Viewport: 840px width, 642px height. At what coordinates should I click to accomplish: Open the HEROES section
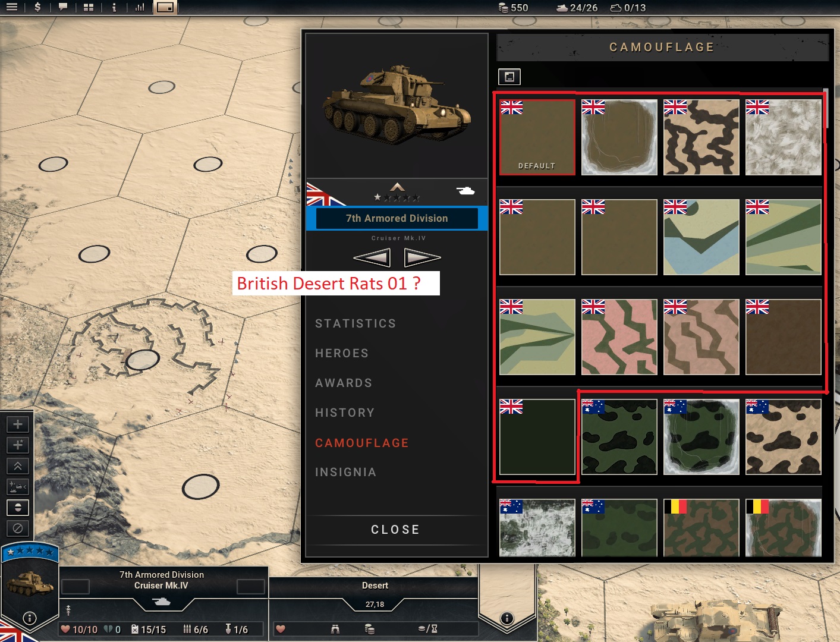click(x=342, y=353)
